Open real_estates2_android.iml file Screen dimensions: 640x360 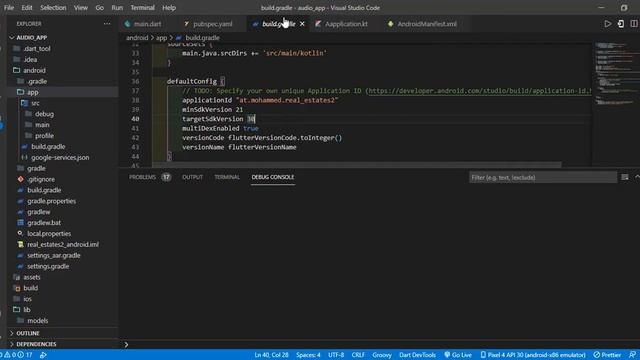(x=63, y=244)
